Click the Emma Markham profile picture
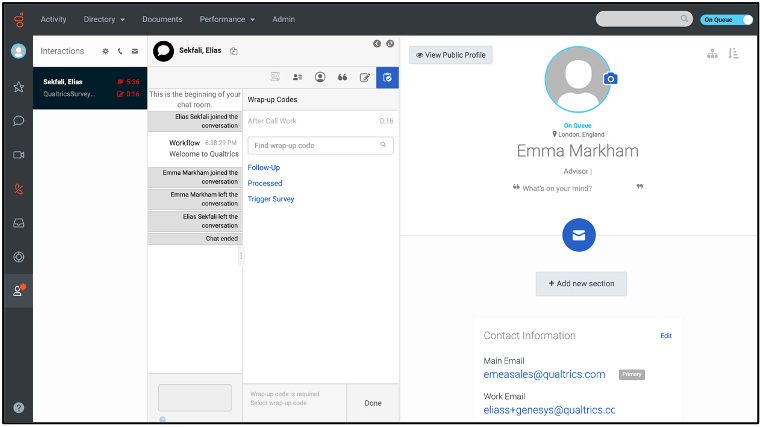 (578, 79)
